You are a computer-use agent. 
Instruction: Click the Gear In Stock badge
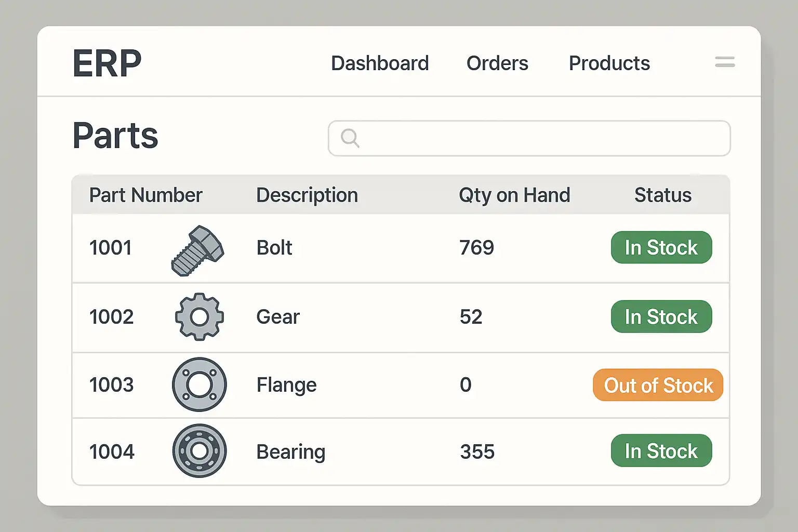click(x=661, y=317)
